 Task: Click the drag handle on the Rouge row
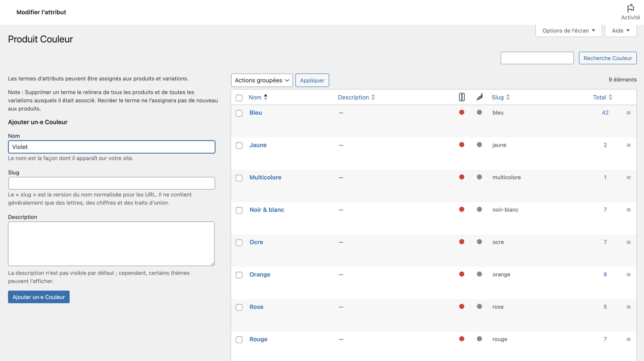[x=628, y=339]
